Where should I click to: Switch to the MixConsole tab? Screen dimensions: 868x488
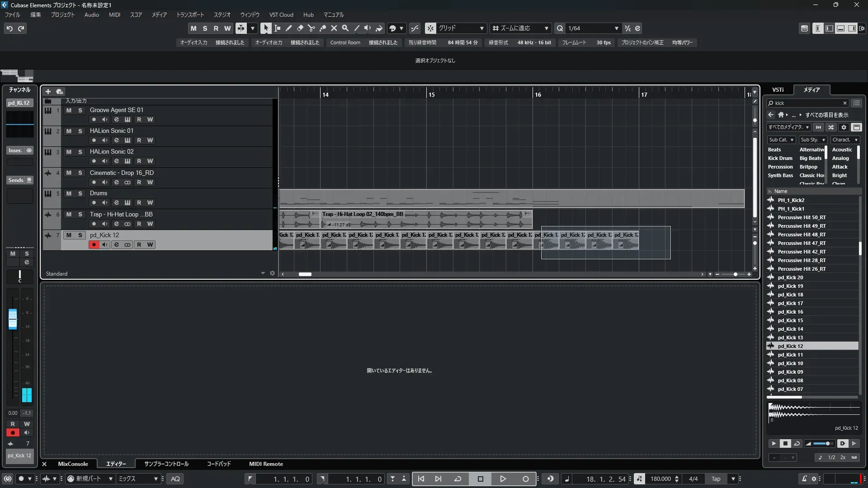(x=73, y=464)
